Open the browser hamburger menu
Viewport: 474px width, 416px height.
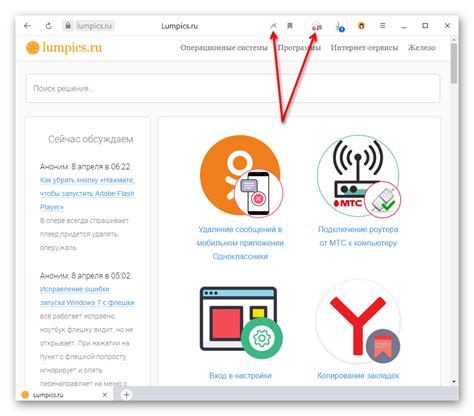382,25
